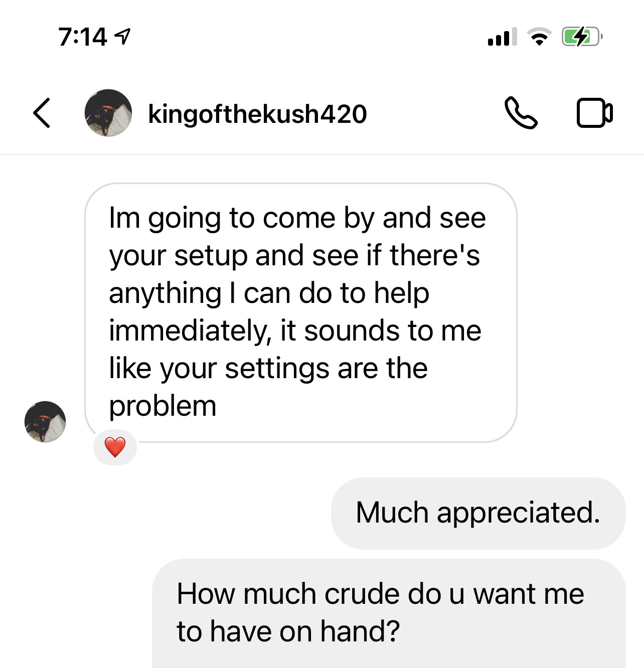The image size is (644, 668).
Task: Start an audio call with phone icon
Action: pyautogui.click(x=521, y=113)
